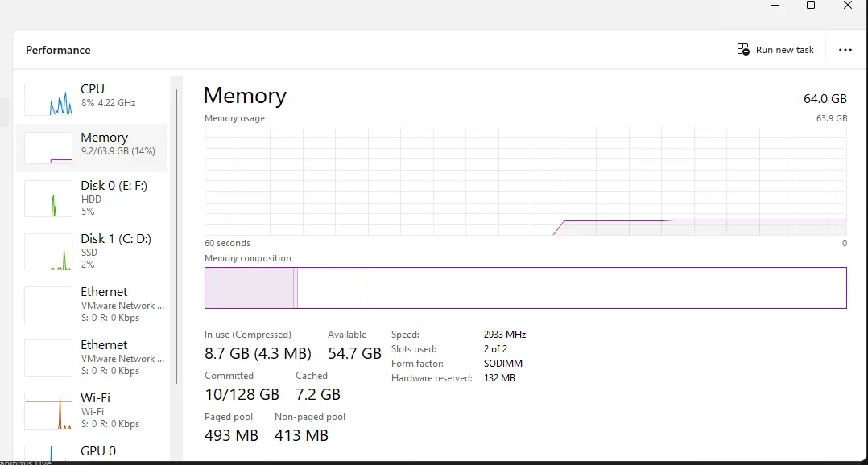Click the Wi-Fi activity graph thumbnail
This screenshot has height=465, width=868.
coord(48,411)
